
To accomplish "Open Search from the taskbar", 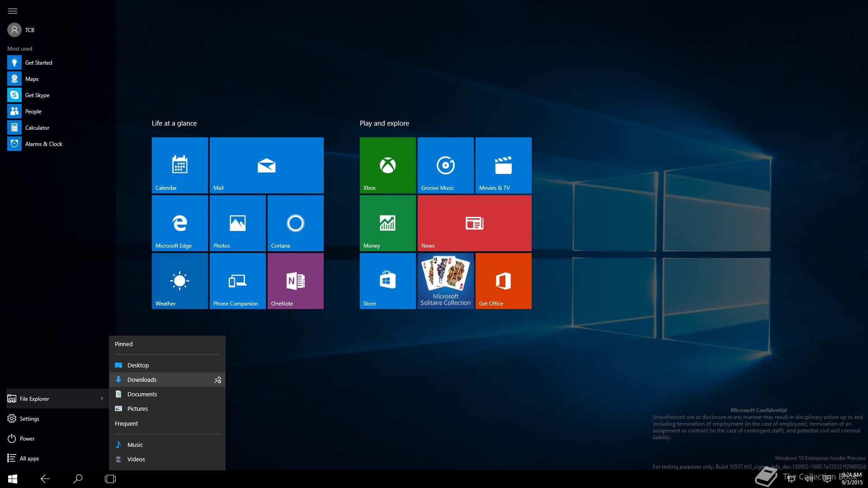I will [x=78, y=479].
